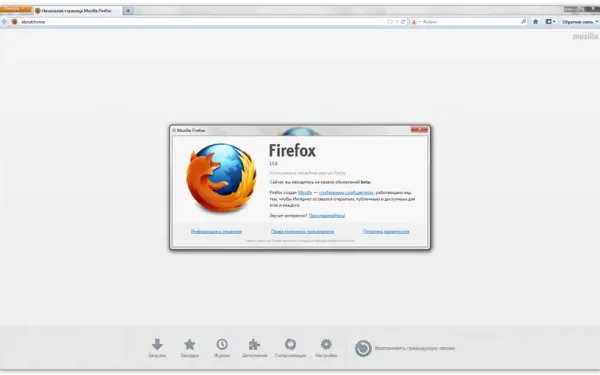
Task: Open the bookmarks toolbar menu icon
Action: coord(550,22)
